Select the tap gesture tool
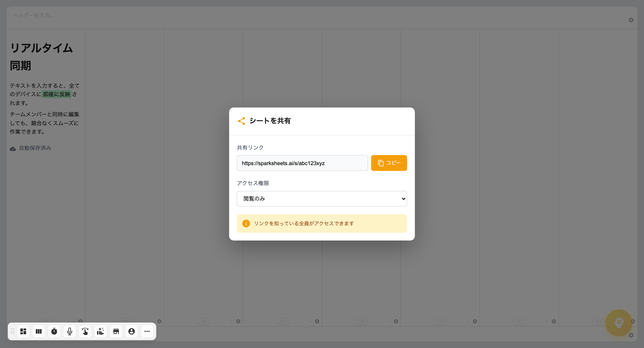 pyautogui.click(x=85, y=331)
